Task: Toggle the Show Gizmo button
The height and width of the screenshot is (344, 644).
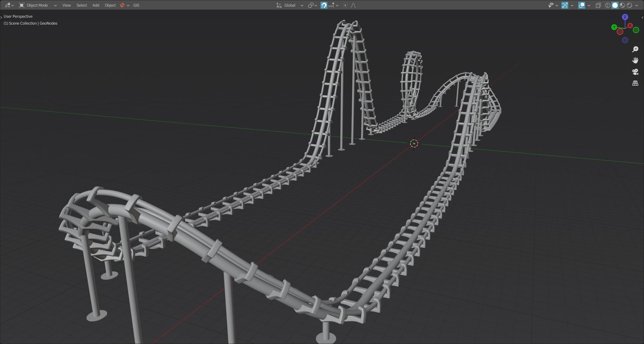Action: pyautogui.click(x=565, y=5)
